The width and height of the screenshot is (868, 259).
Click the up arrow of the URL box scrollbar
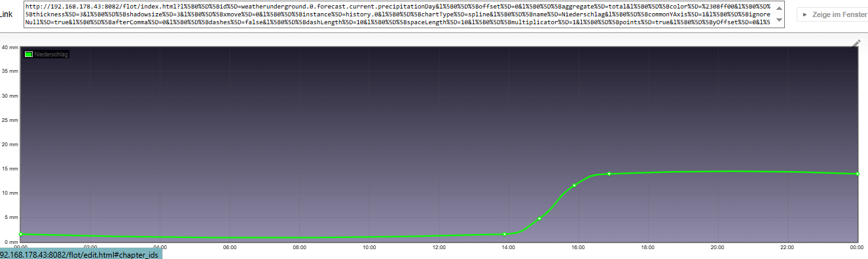coord(778,7)
